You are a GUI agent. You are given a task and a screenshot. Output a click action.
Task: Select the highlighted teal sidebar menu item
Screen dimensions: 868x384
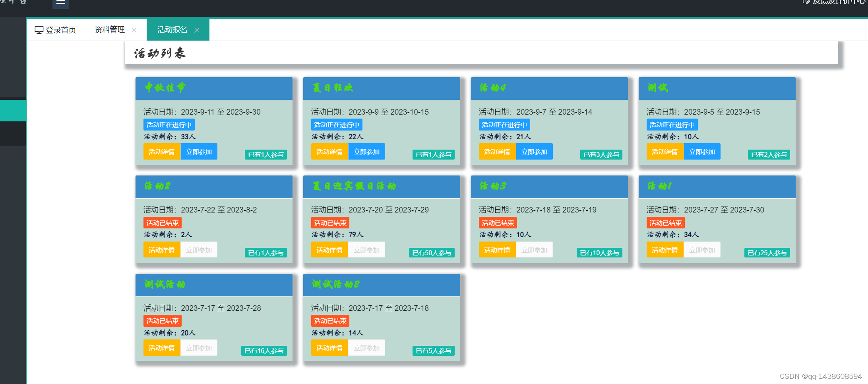[x=13, y=110]
